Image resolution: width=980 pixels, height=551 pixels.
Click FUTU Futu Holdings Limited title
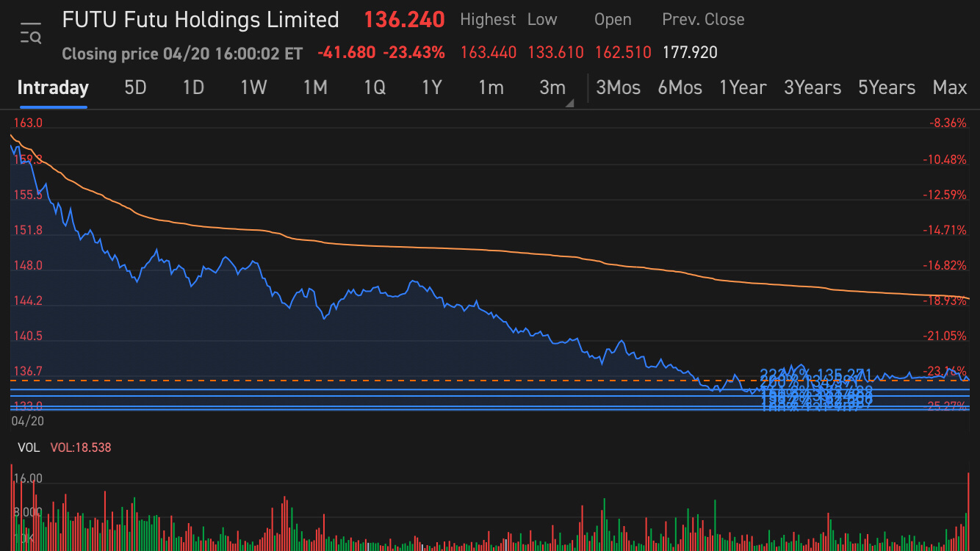[x=201, y=20]
